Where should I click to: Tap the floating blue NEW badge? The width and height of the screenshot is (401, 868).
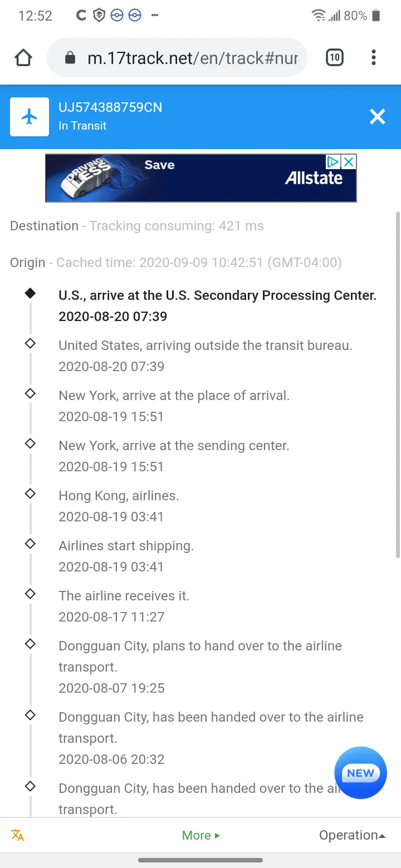point(360,773)
